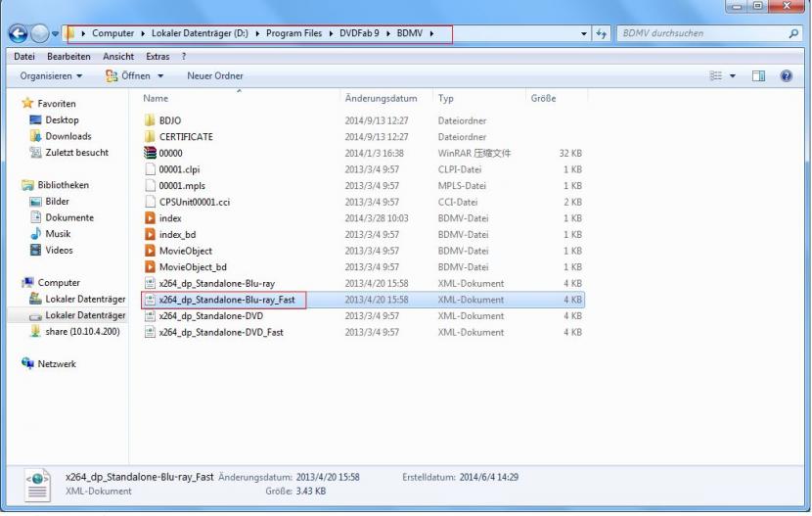Click the Neuer Ordner button
812x516 pixels.
[x=214, y=75]
